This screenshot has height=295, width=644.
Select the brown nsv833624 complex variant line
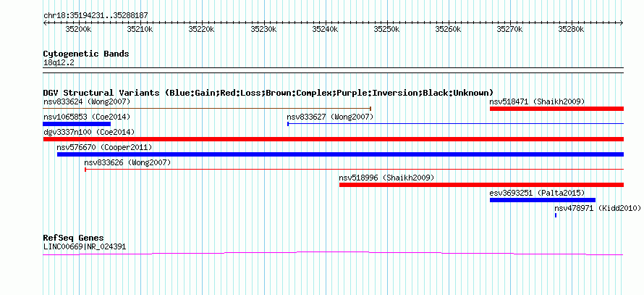208,109
